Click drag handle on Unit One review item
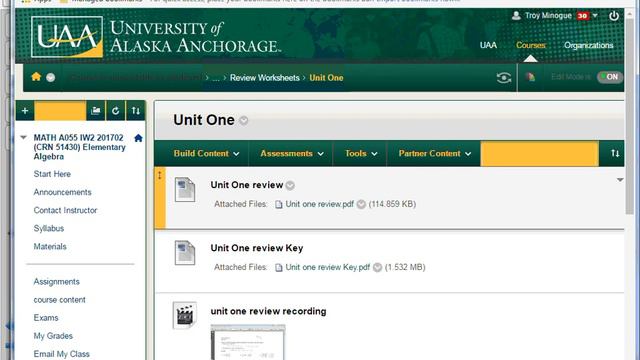Image resolution: width=640 pixels, height=360 pixels. tap(160, 176)
